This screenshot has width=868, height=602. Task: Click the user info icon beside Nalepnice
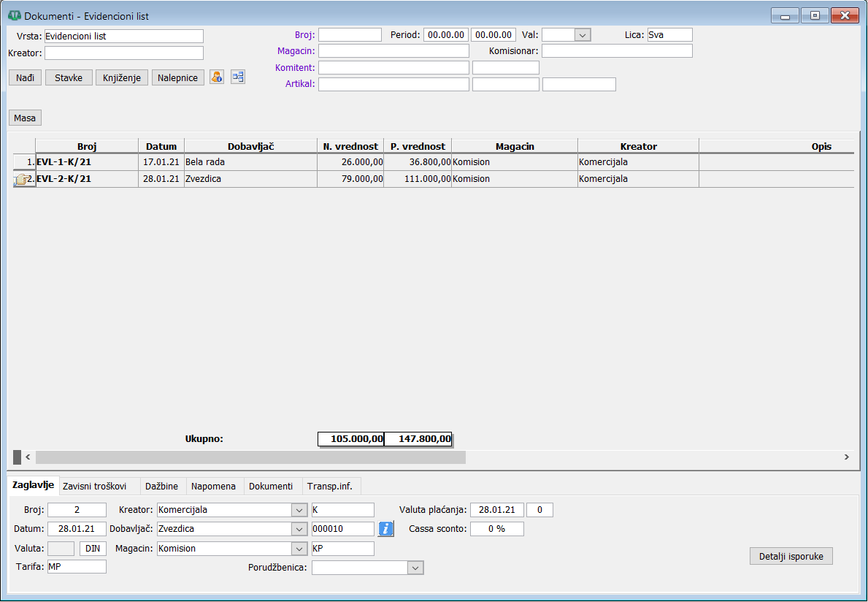coord(217,77)
